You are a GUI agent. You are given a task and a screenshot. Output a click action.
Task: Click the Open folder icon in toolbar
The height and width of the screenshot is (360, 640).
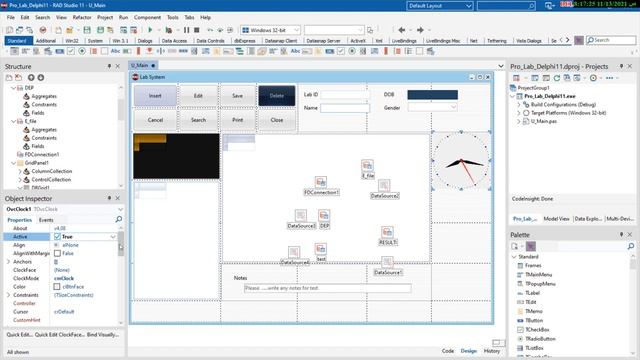tap(69, 30)
